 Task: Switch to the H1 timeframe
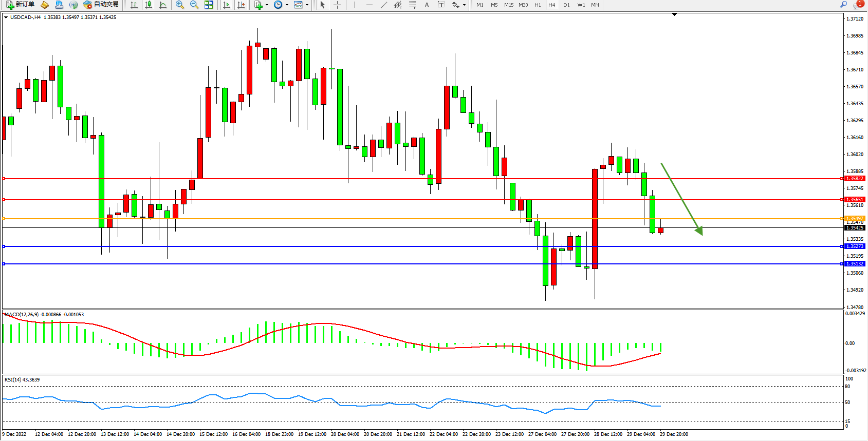click(x=538, y=5)
